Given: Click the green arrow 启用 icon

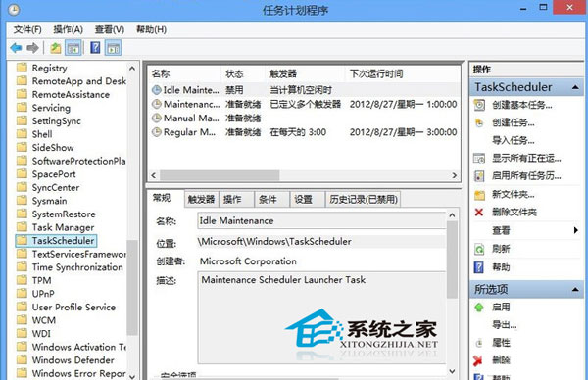Looking at the screenshot, I should pos(479,308).
